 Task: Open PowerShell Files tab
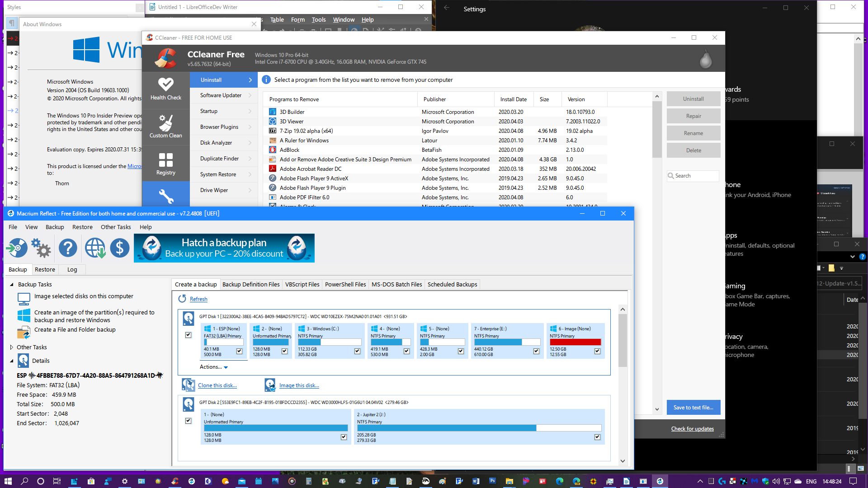click(x=345, y=284)
